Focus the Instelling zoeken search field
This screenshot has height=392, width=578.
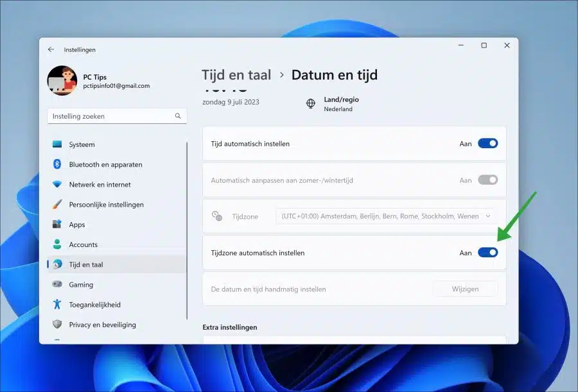[x=118, y=116]
